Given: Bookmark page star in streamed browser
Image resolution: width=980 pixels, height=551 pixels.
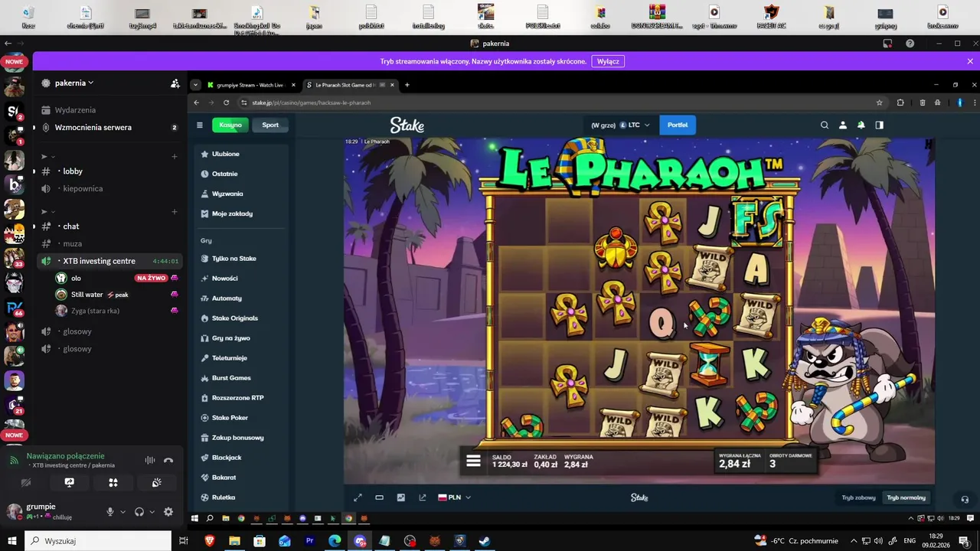Looking at the screenshot, I should 880,103.
